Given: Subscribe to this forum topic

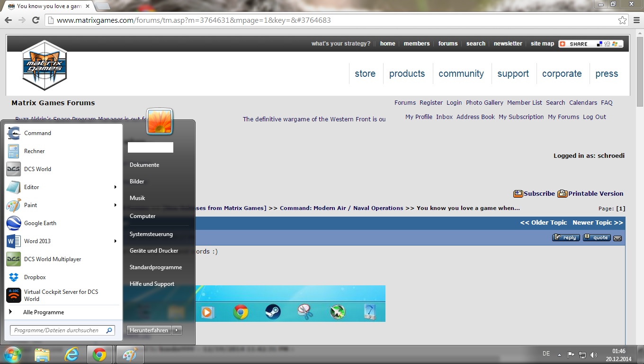Looking at the screenshot, I should [534, 193].
